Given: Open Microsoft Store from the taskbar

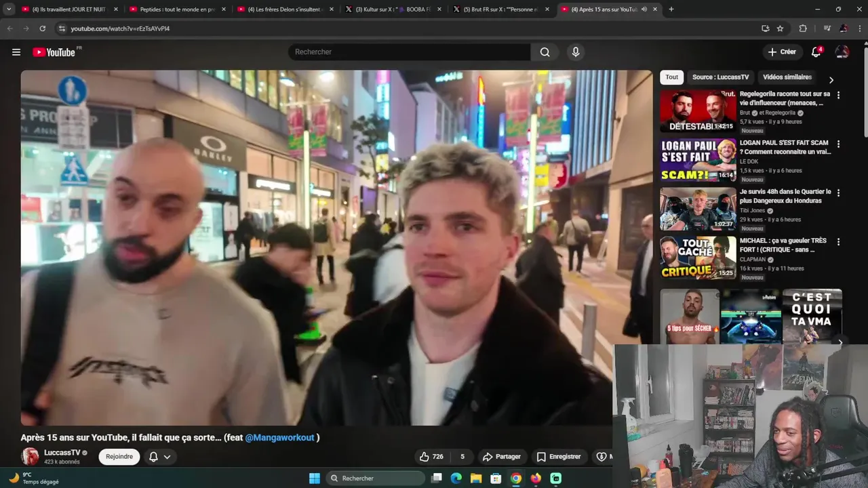Looking at the screenshot, I should pyautogui.click(x=496, y=479).
